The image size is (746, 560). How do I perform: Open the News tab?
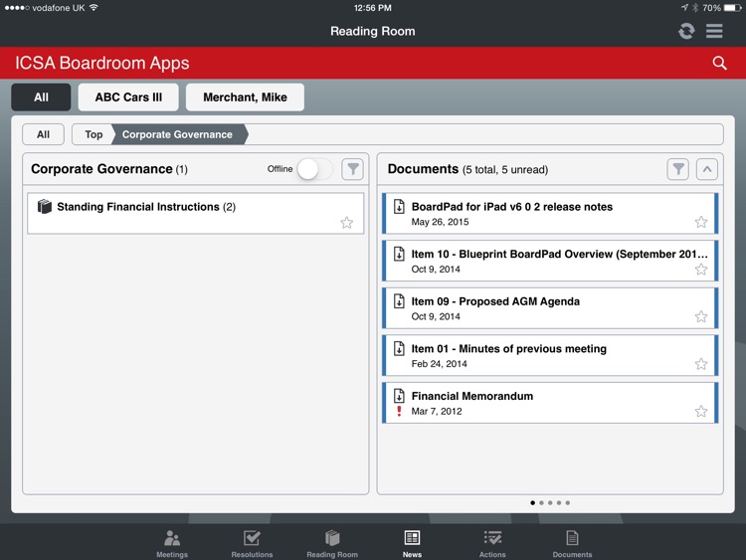click(412, 544)
